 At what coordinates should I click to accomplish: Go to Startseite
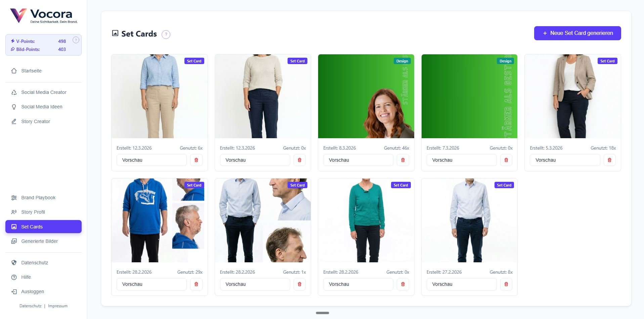43,71
